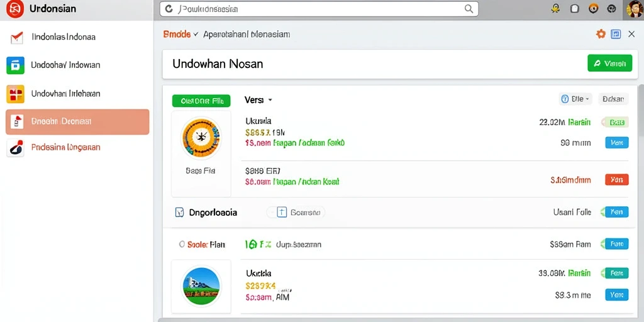Click the blue button beside S9.3 m me

coord(617,294)
